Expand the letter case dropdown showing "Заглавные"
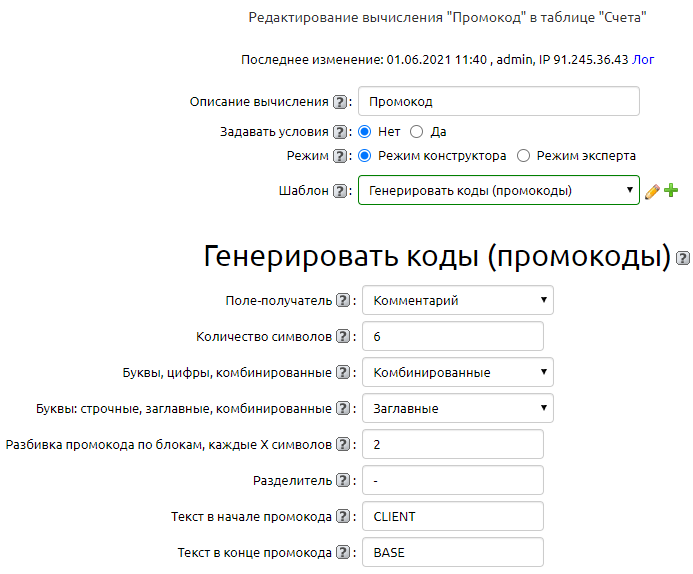 click(457, 408)
